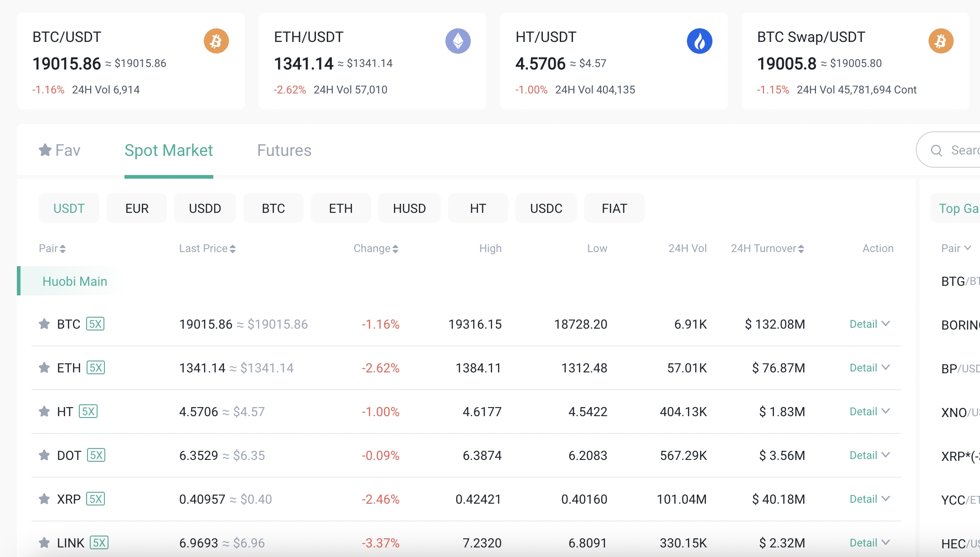Select the USDT quote filter
The width and height of the screenshot is (980, 557).
tap(69, 208)
